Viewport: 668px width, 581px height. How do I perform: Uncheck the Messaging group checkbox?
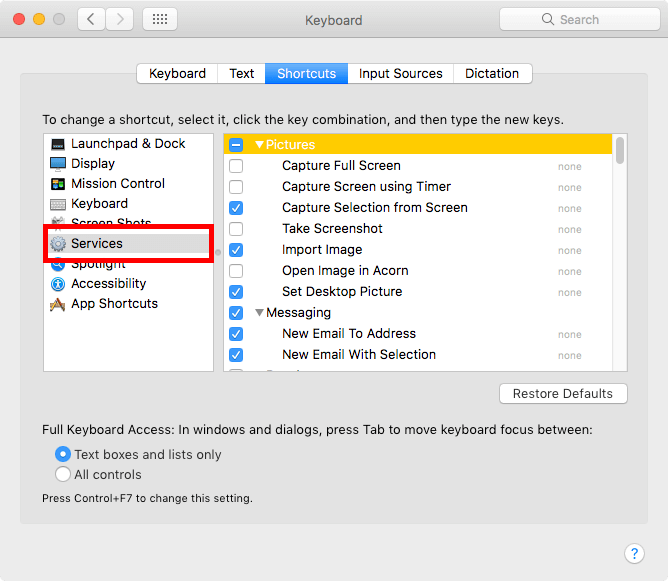236,313
